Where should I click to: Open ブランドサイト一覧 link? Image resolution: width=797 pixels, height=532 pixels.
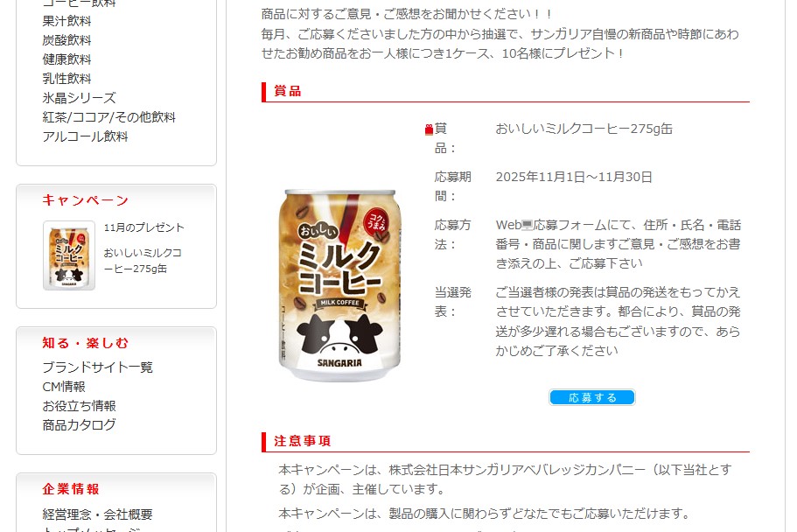coord(98,367)
